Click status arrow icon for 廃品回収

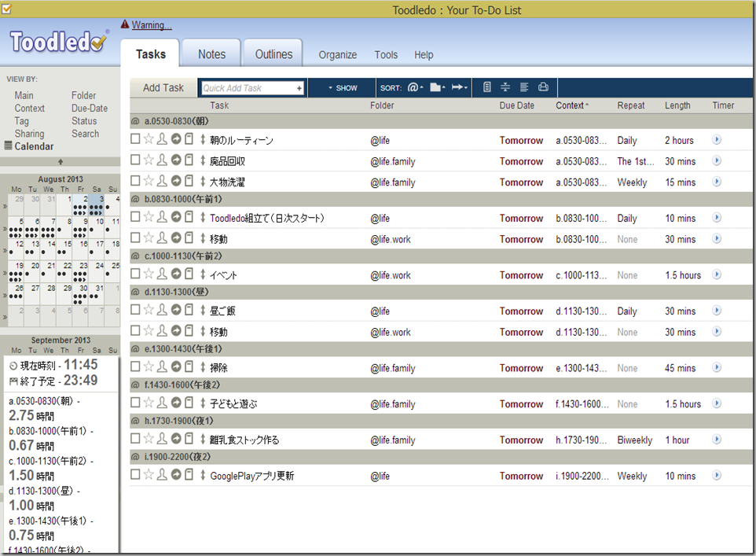pyautogui.click(x=176, y=160)
